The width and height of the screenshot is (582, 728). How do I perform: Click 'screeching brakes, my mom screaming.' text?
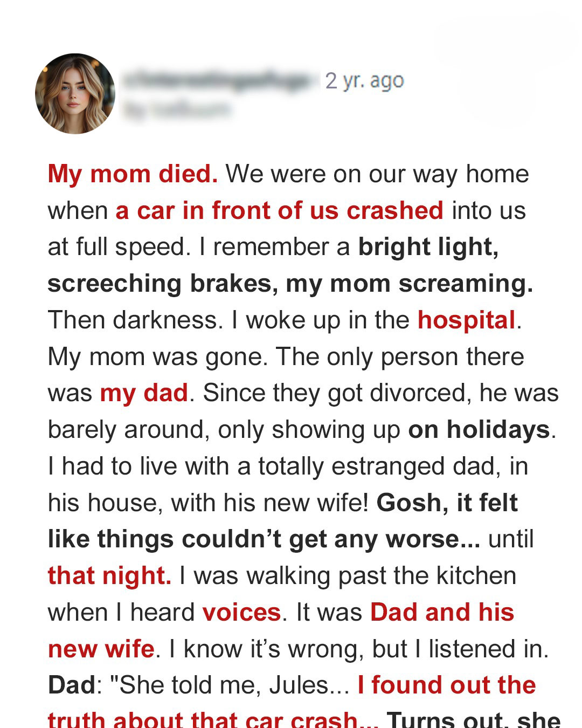(290, 284)
